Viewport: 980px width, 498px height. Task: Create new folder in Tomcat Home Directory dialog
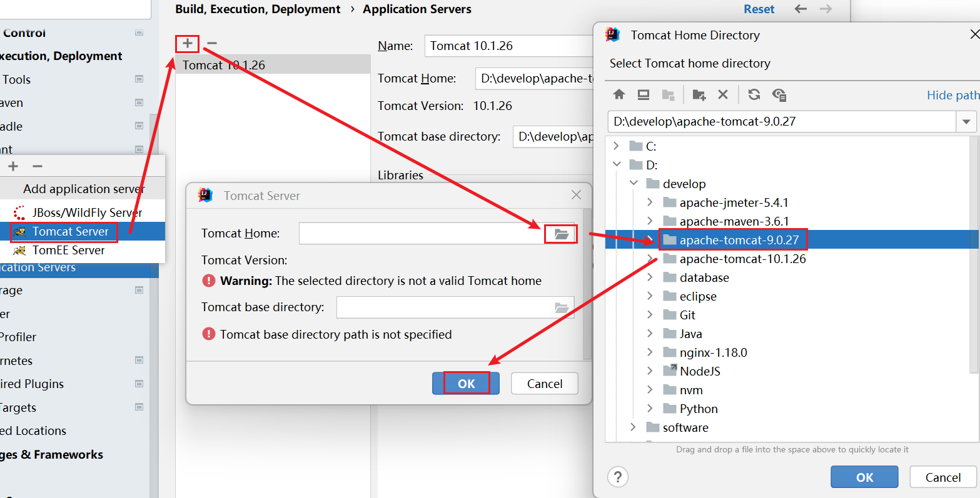point(699,94)
